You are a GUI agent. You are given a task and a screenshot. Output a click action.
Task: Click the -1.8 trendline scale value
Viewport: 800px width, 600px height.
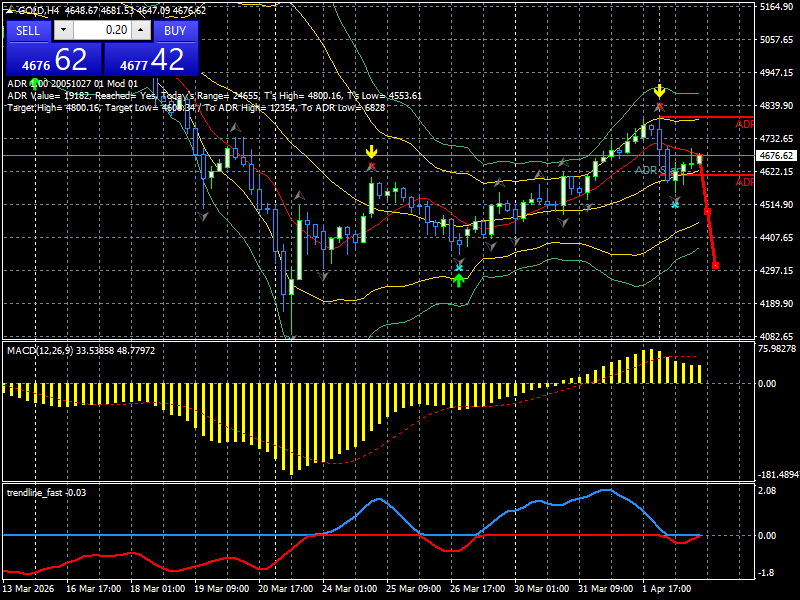[766, 572]
